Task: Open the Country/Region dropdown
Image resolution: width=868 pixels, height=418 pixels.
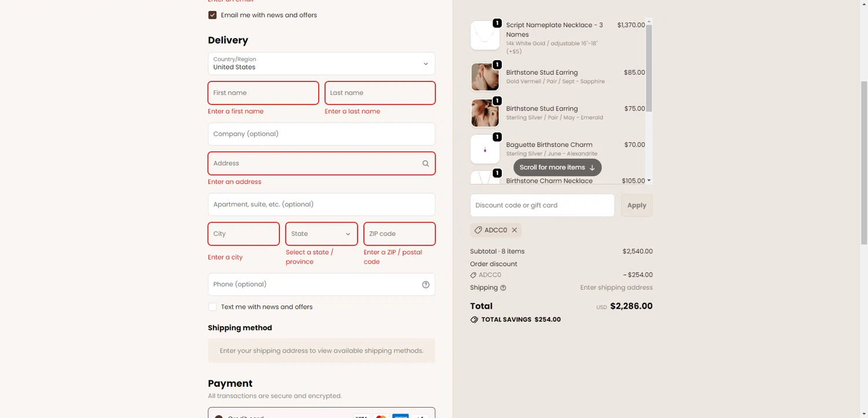Action: (x=321, y=64)
